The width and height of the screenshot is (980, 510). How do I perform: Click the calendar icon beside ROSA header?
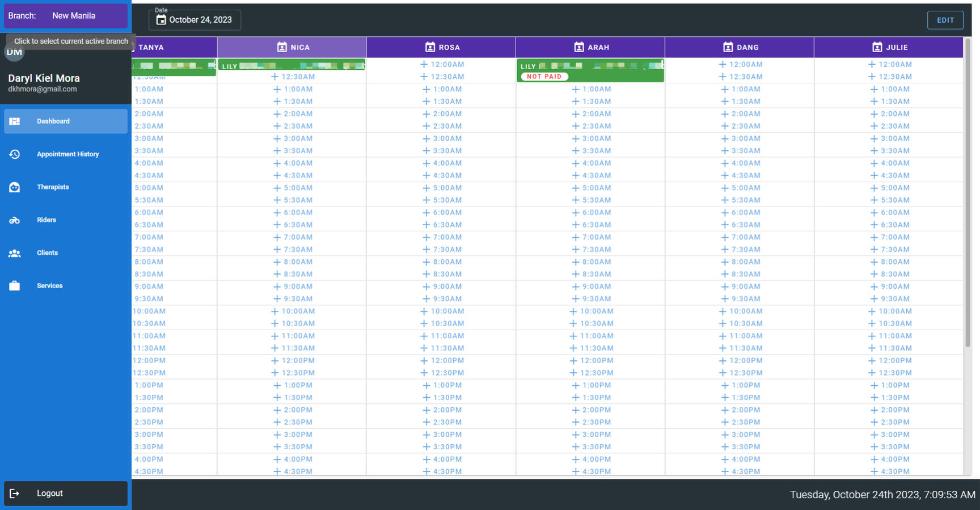point(430,47)
